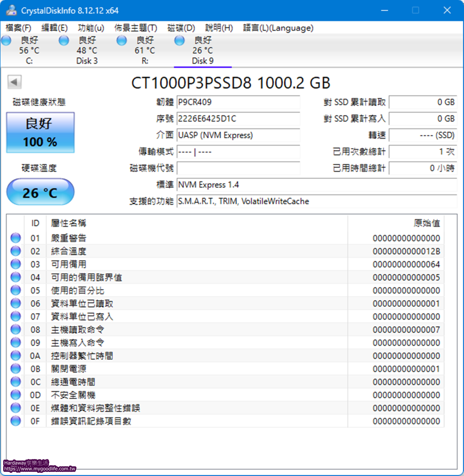Click the previous disk arrow button
Image resolution: width=464 pixels, height=476 pixels.
[14, 82]
